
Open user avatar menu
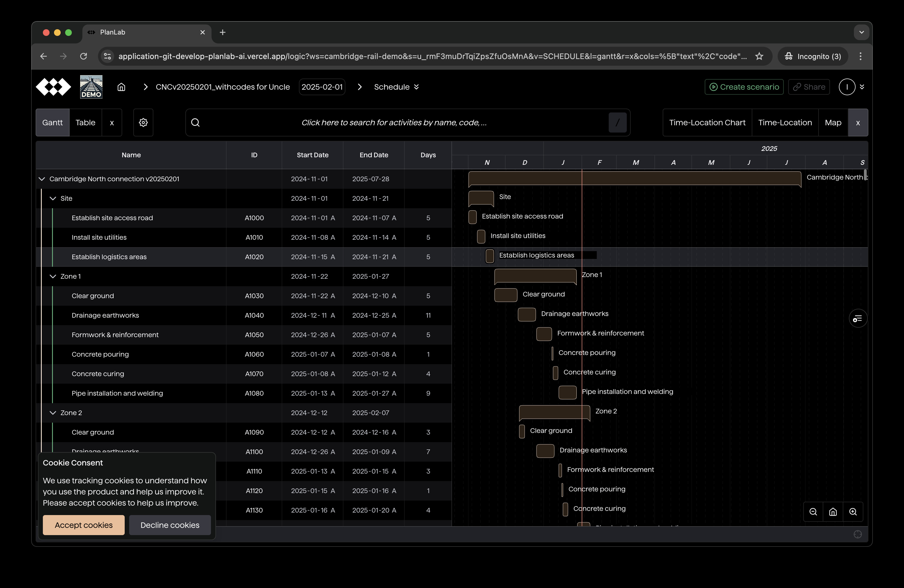(x=847, y=87)
